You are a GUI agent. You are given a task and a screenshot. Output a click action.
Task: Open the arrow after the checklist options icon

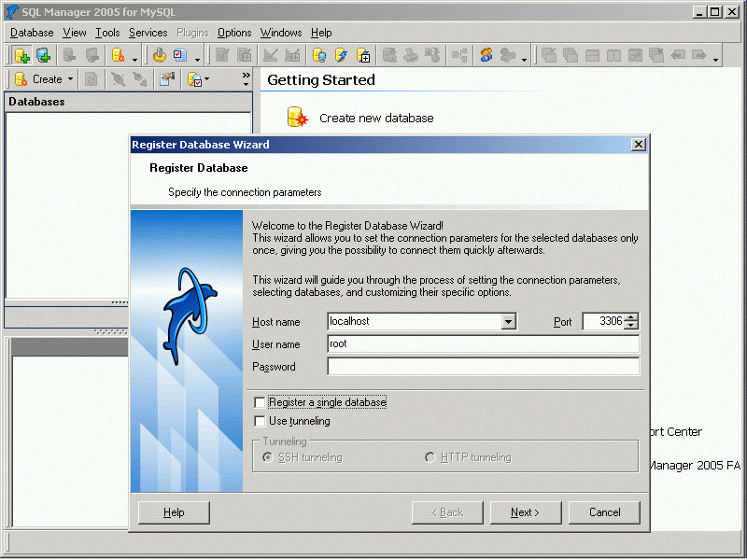(x=197, y=60)
